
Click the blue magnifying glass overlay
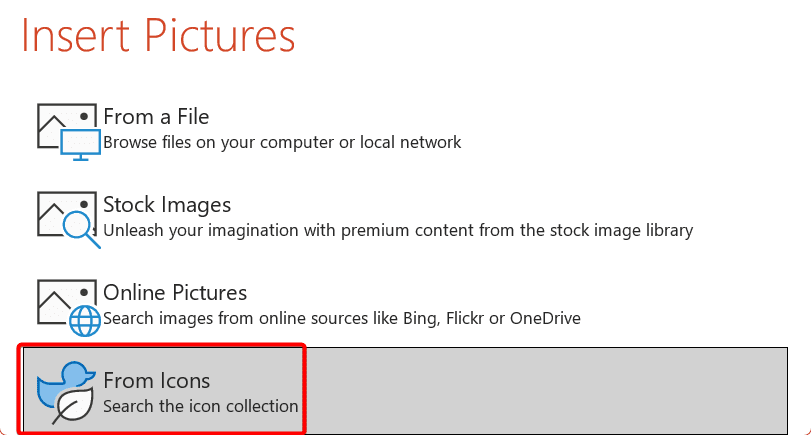point(82,230)
